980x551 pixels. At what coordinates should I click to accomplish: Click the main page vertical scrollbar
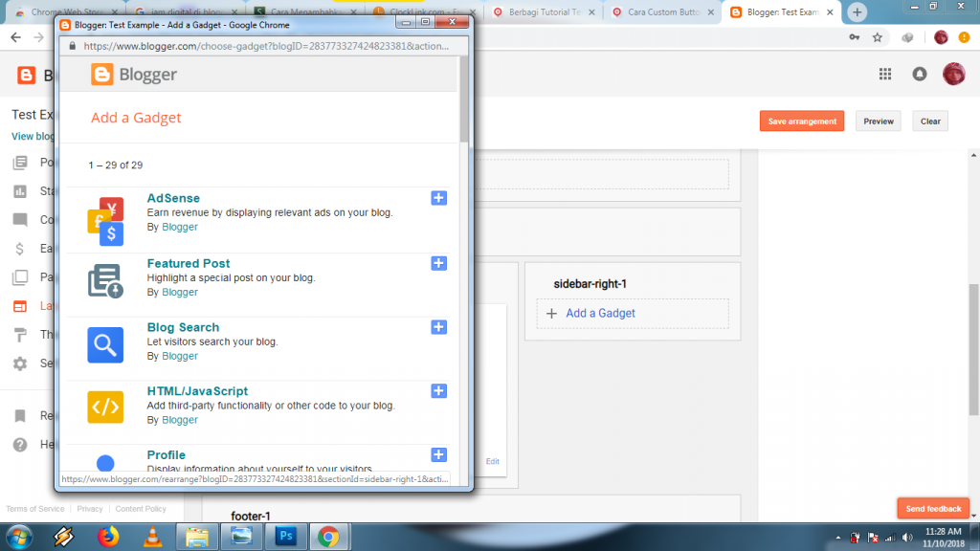point(973,349)
